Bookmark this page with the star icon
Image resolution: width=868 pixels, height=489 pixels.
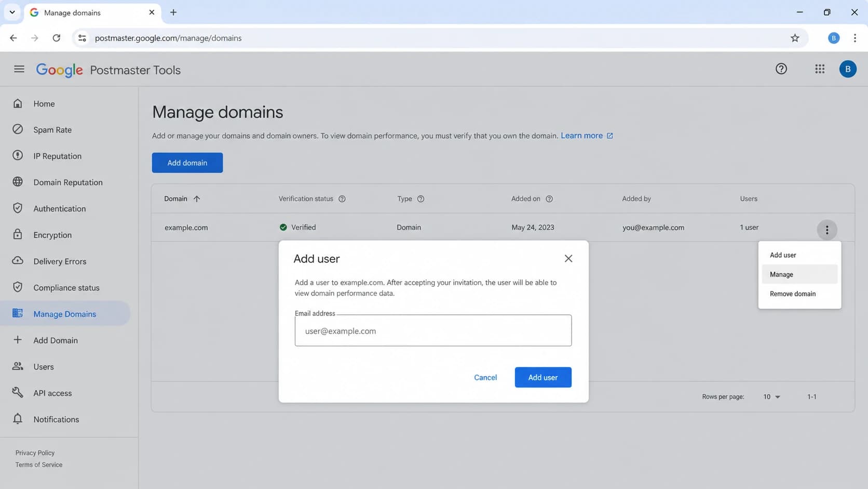click(x=795, y=38)
